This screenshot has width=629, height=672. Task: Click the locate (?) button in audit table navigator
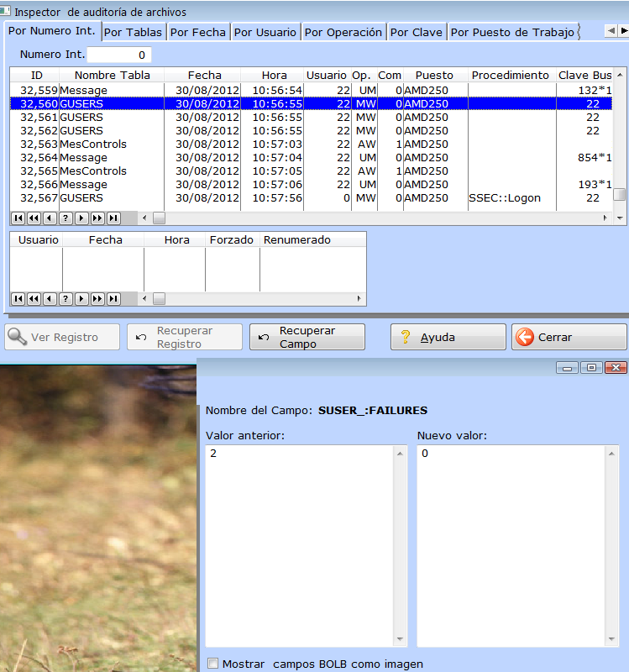pyautogui.click(x=66, y=218)
